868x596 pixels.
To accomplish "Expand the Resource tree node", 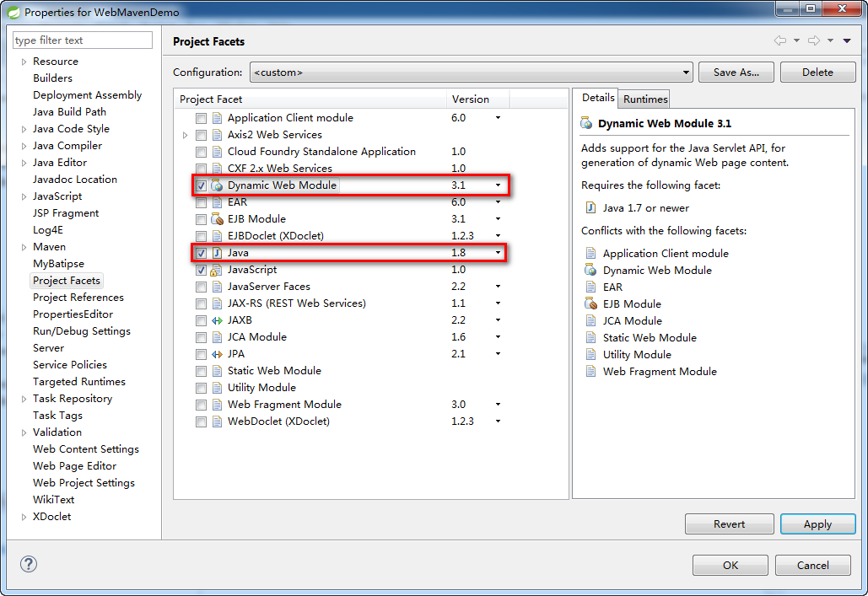I will coord(24,62).
